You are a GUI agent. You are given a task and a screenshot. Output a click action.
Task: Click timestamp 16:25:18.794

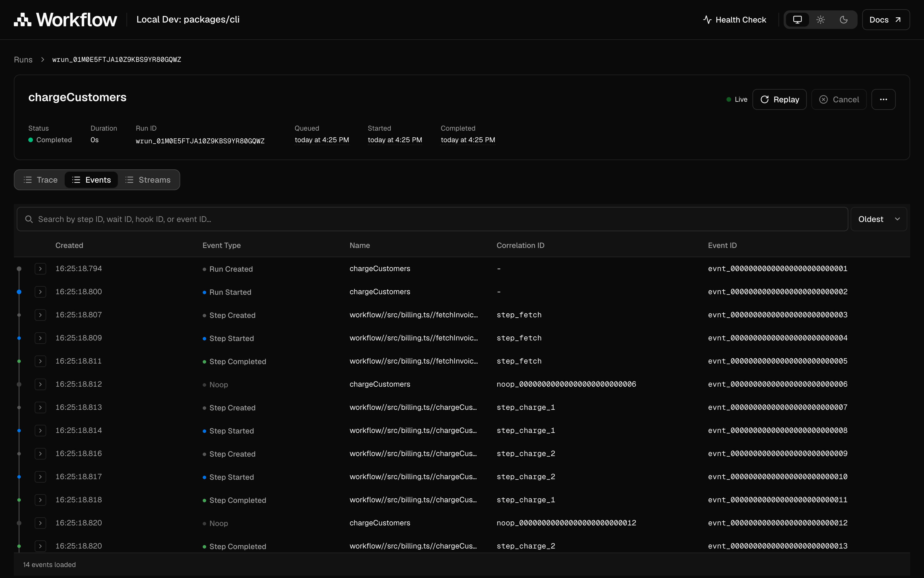[79, 269]
